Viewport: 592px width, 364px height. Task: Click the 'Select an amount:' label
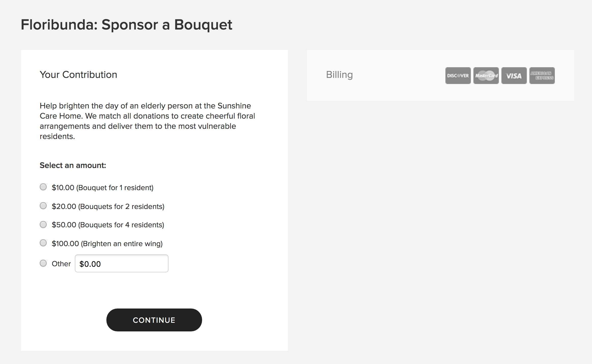[73, 165]
